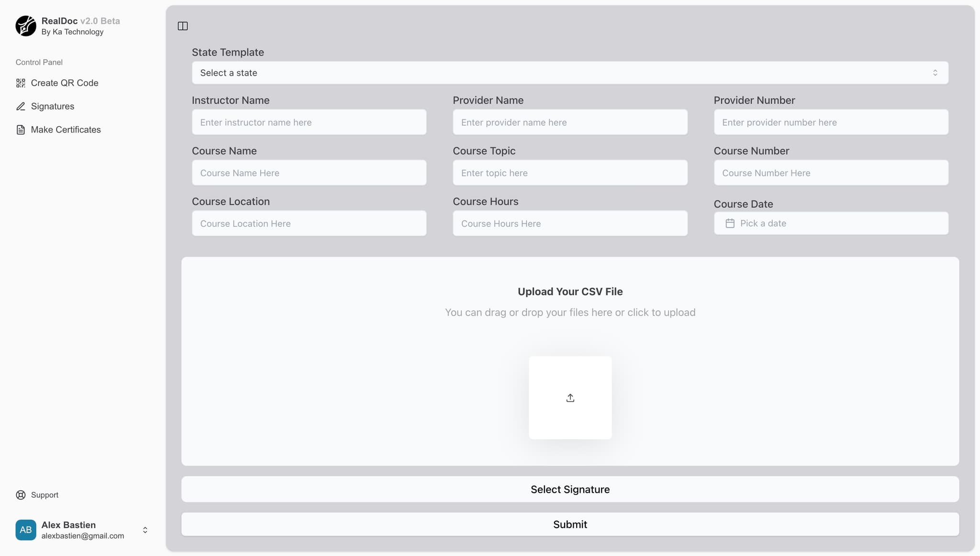980x556 pixels.
Task: Click the AB user avatar
Action: [26, 530]
